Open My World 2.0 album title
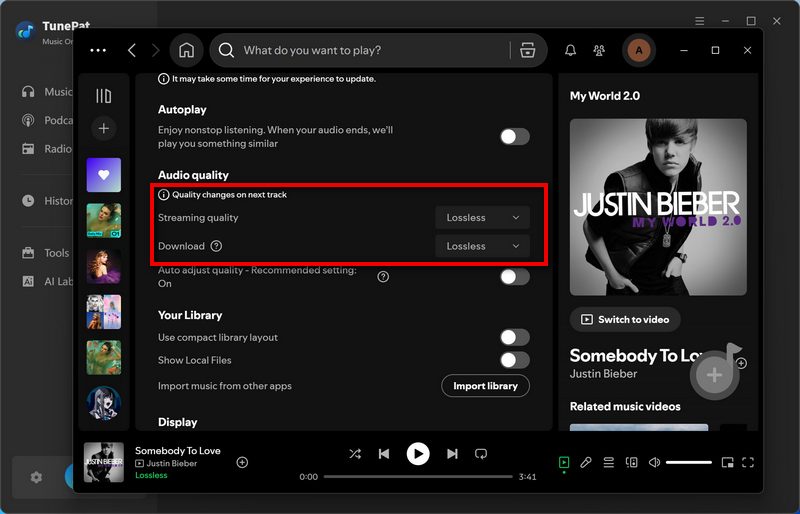Screen dimensions: 800x514 coord(605,96)
